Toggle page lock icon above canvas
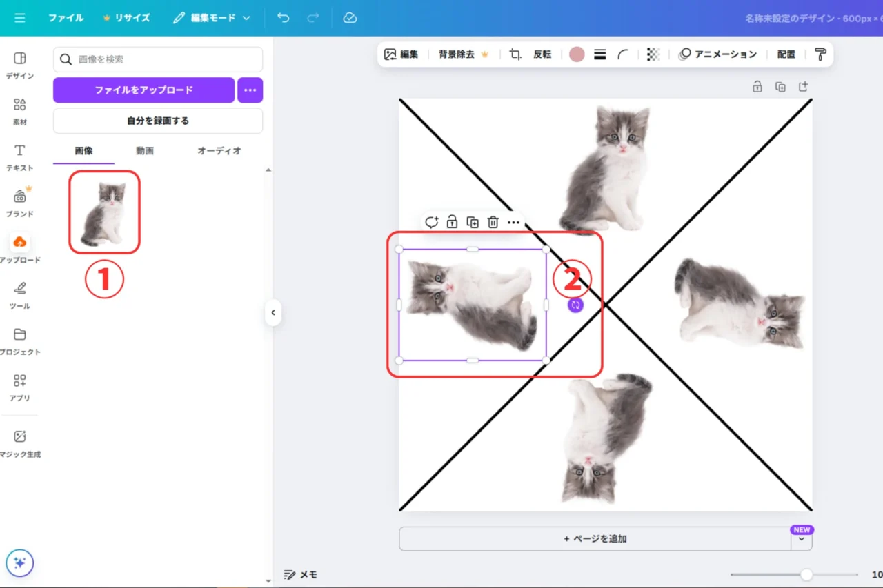This screenshot has height=588, width=883. (757, 87)
